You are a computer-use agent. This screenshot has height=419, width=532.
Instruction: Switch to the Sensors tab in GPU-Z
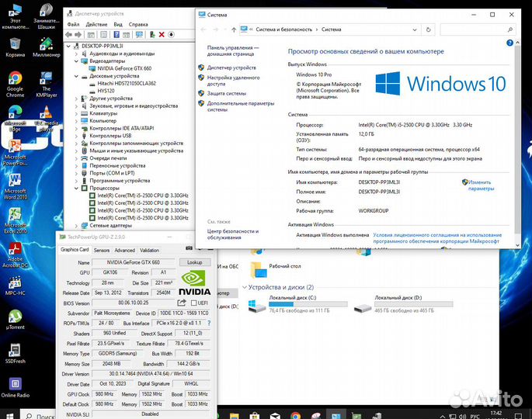(x=102, y=250)
